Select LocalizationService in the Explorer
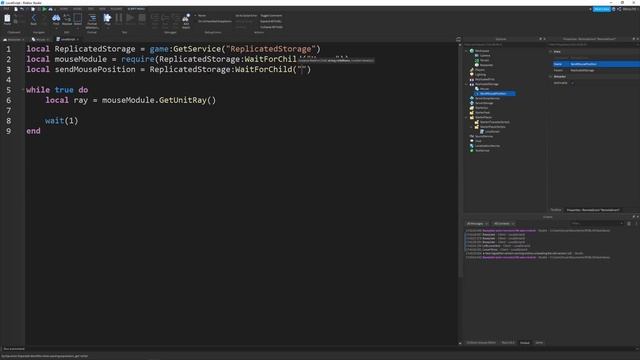The image size is (640, 360). point(487,146)
